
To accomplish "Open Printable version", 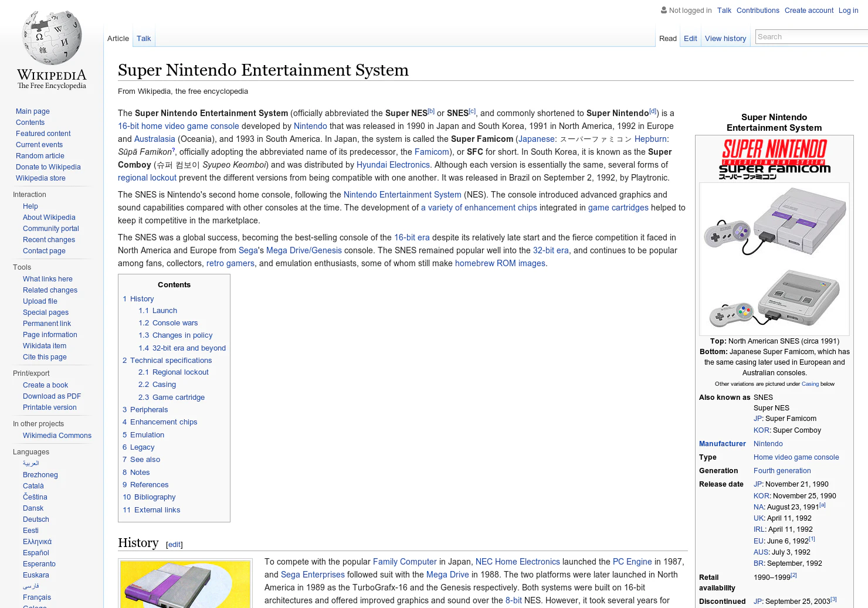I will click(x=50, y=407).
